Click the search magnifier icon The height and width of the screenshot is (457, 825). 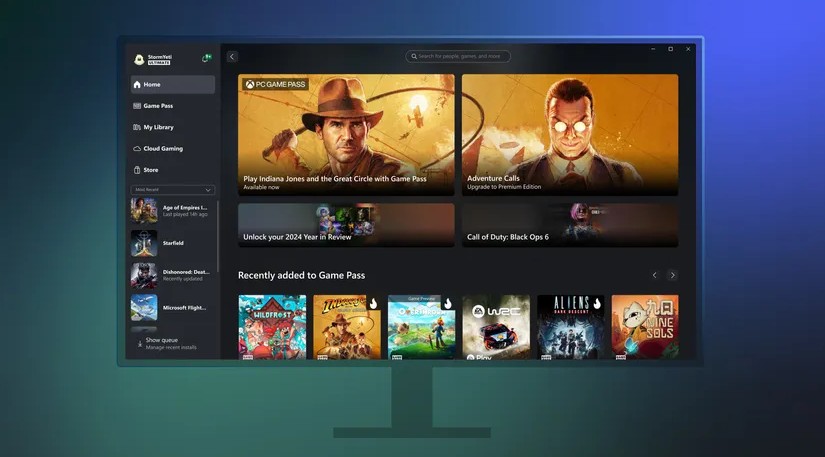tap(414, 56)
